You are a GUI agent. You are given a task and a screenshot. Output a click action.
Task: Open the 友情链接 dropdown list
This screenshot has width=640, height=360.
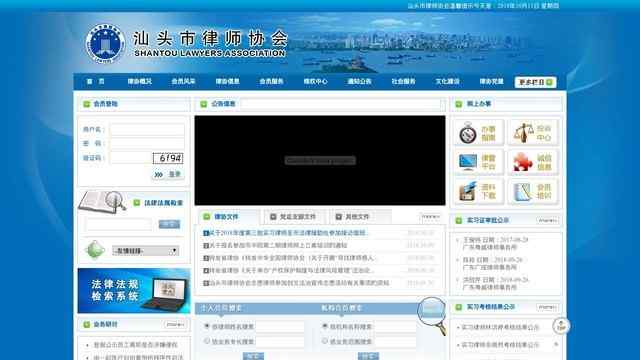pyautogui.click(x=145, y=251)
